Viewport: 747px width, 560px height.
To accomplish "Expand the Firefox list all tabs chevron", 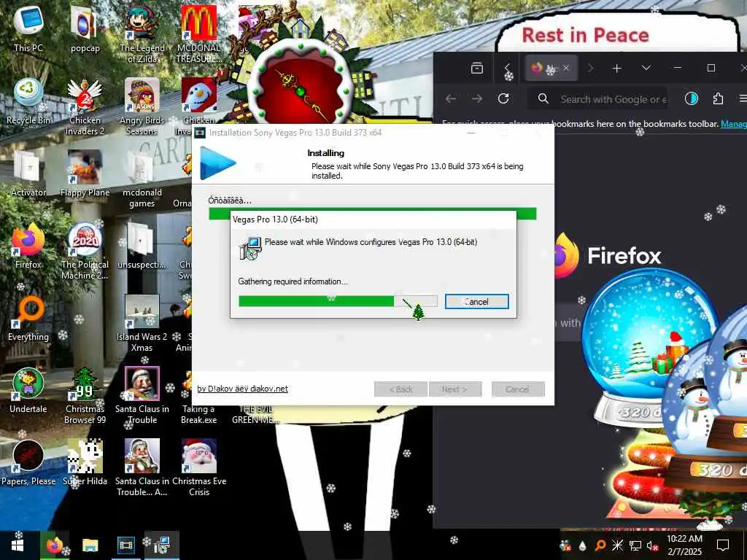I will 646,68.
